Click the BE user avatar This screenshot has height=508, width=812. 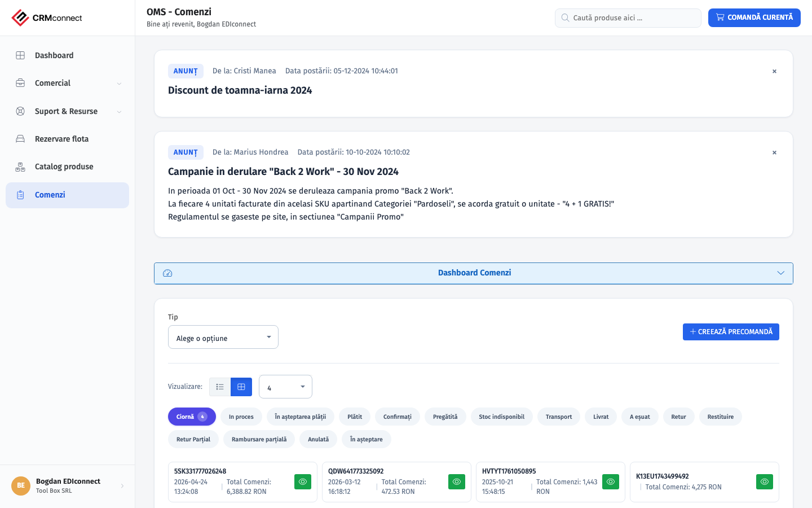point(21,485)
